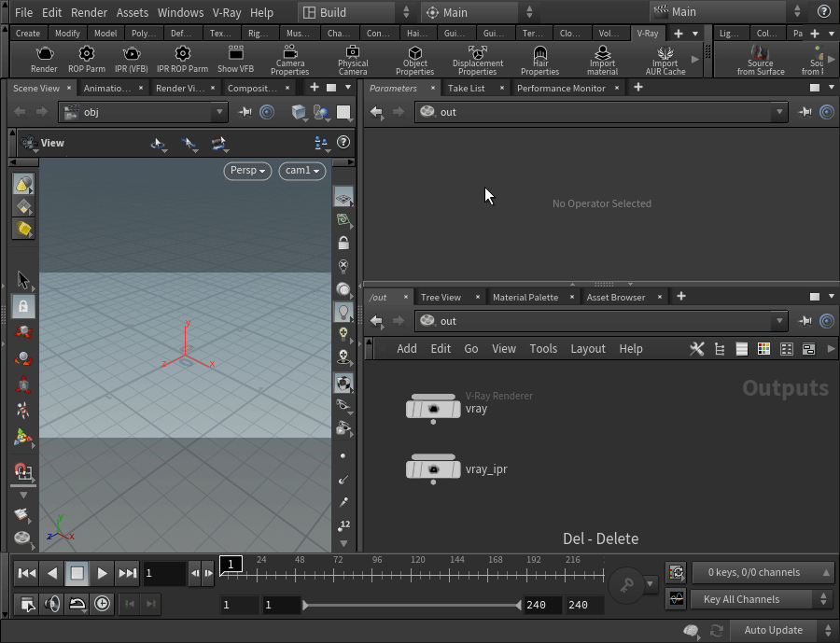Image resolution: width=840 pixels, height=643 pixels.
Task: Click the timeline current frame marker
Action: pyautogui.click(x=231, y=564)
